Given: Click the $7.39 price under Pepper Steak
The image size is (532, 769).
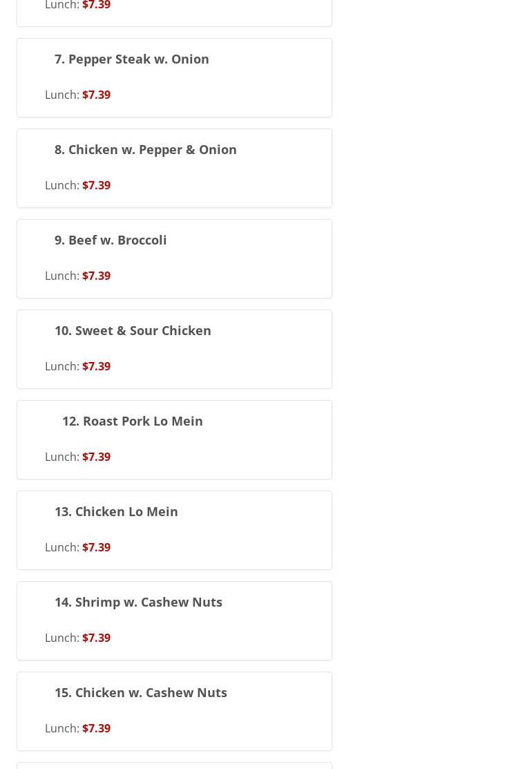Looking at the screenshot, I should [96, 95].
